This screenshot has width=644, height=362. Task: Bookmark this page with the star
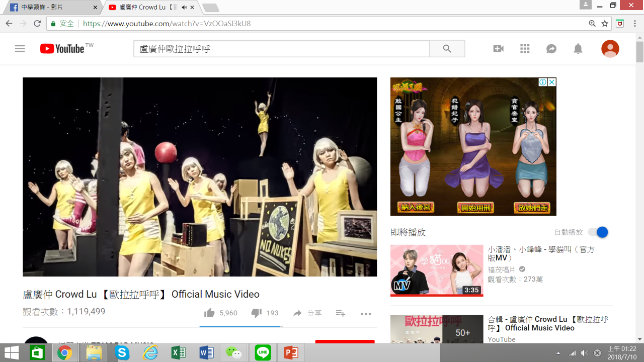(605, 24)
